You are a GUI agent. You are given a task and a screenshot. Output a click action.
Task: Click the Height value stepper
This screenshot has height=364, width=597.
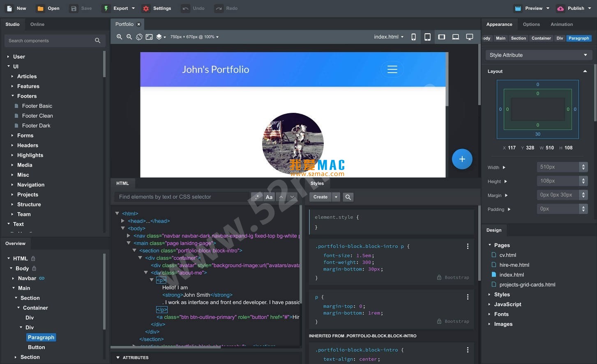(x=583, y=181)
